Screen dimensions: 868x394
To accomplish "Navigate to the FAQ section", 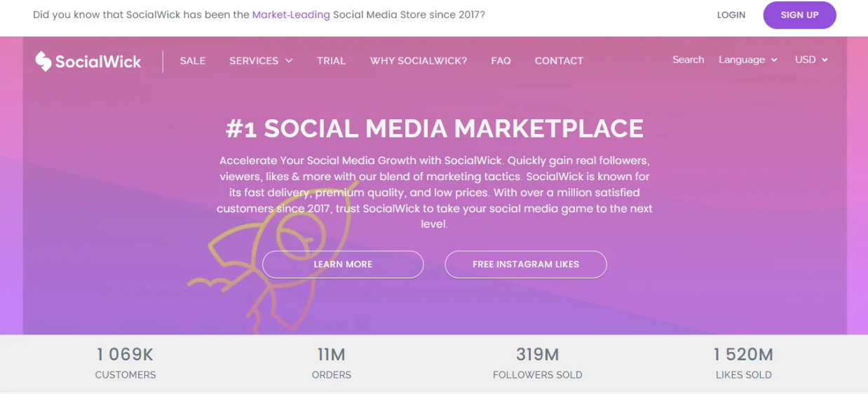I will (x=501, y=61).
